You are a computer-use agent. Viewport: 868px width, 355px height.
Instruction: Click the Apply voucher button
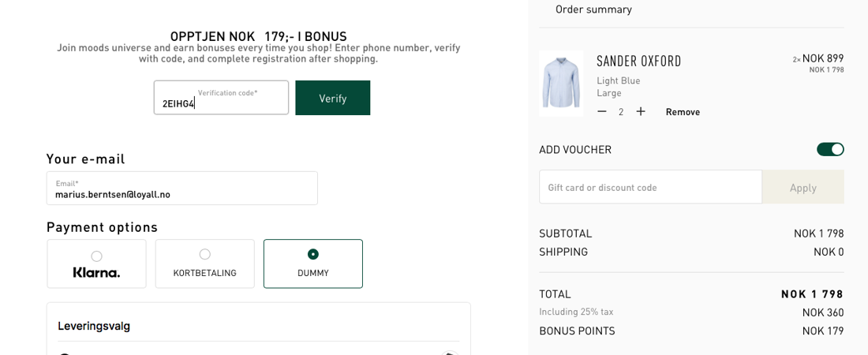pos(803,188)
